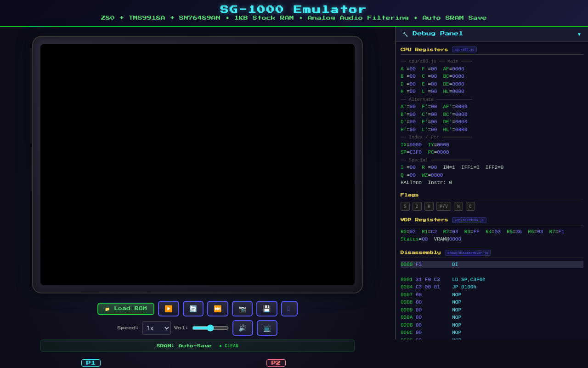Click the fast-forward button
The width and height of the screenshot is (588, 368).
coord(218,309)
